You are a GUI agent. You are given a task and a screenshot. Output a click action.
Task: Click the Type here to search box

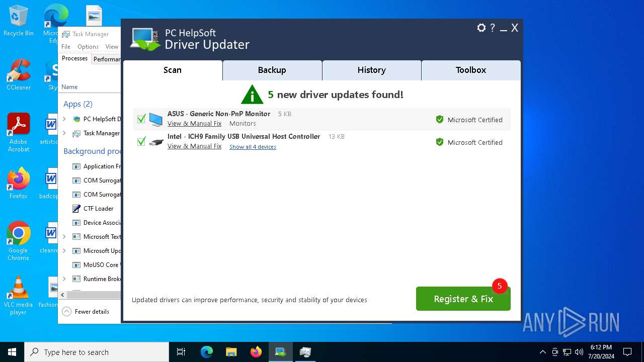click(x=97, y=352)
